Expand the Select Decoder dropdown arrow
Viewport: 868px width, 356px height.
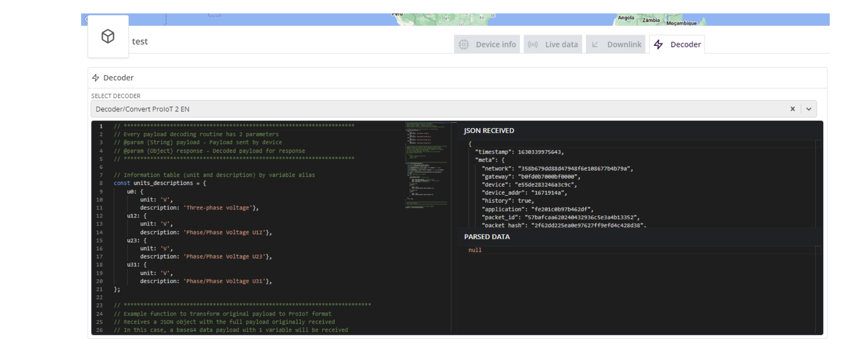(x=809, y=109)
